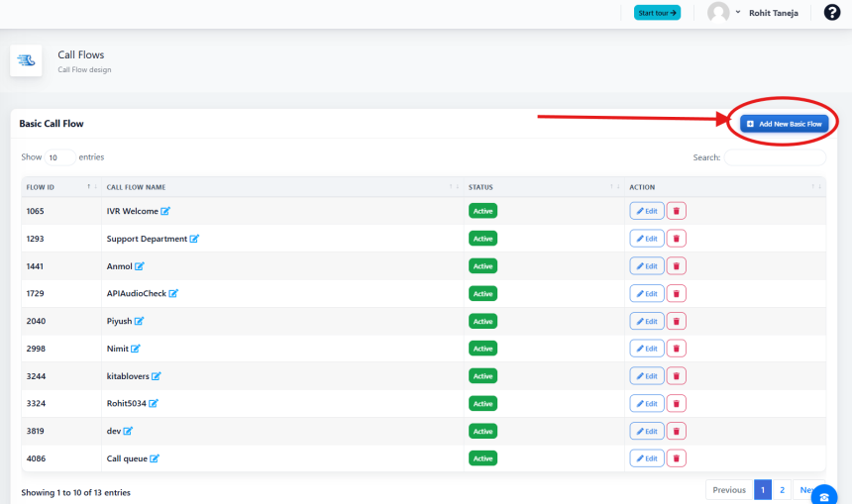This screenshot has width=852, height=504.
Task: Sort table by Call Flow Name column
Action: coord(282,187)
